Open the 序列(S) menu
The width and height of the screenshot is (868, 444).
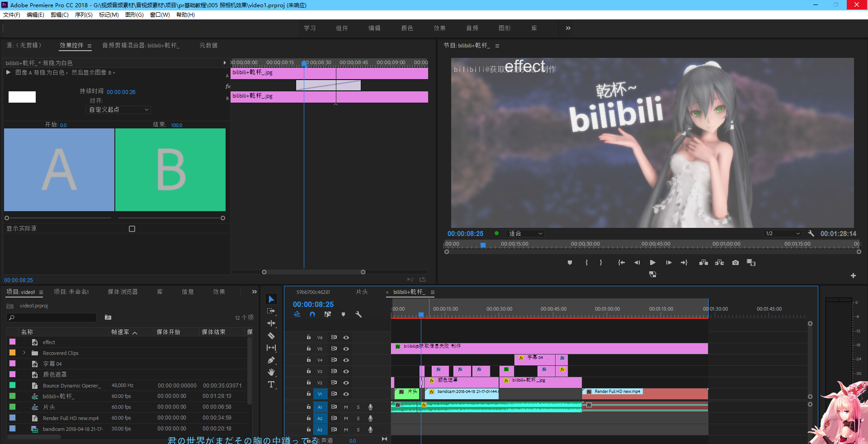[84, 15]
